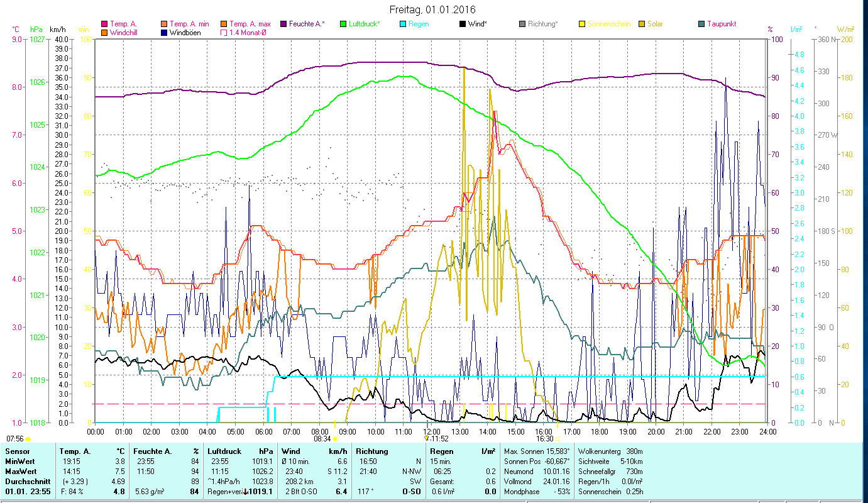The image size is (868, 503).
Task: Click the Richtung column header
Action: click(x=372, y=451)
